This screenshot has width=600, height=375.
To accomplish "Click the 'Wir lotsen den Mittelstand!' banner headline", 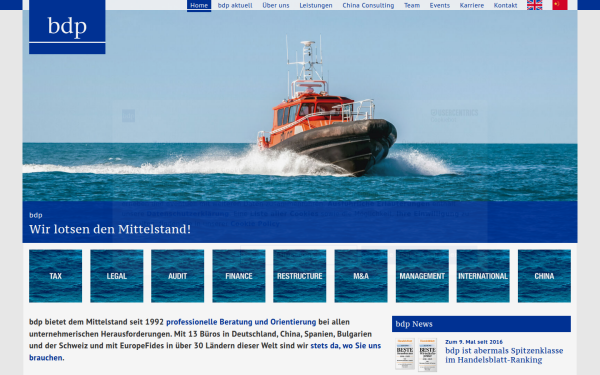I will (110, 229).
